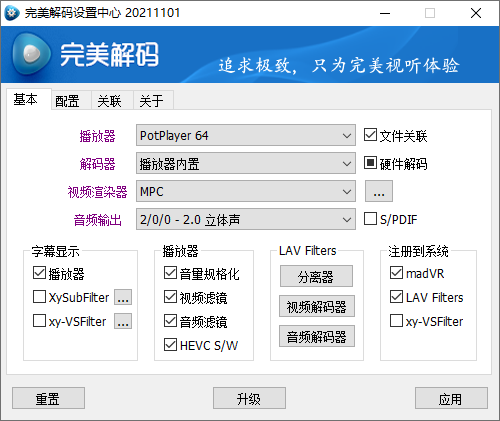Click the purple 音频输出 label
The height and width of the screenshot is (421, 500).
[97, 220]
